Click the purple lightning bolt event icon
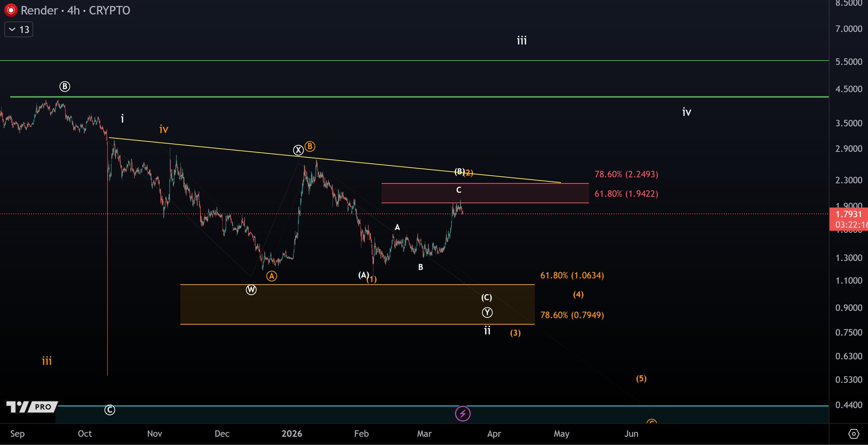 462,414
